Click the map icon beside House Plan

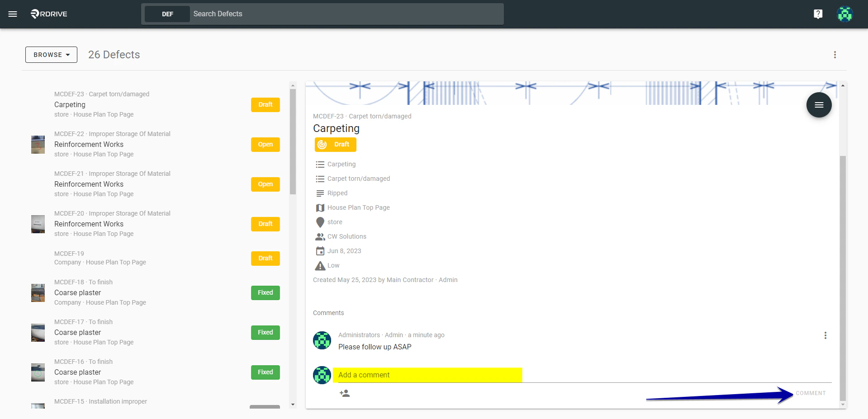point(320,208)
